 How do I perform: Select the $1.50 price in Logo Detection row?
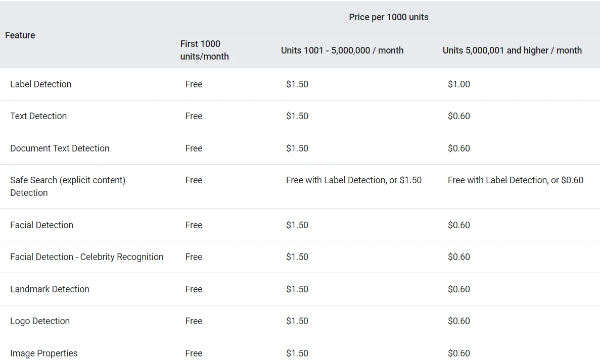[x=297, y=321]
